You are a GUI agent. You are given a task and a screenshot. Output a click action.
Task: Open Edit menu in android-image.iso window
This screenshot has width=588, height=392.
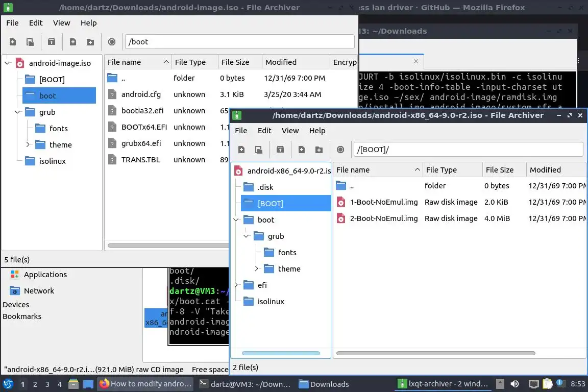coord(36,23)
